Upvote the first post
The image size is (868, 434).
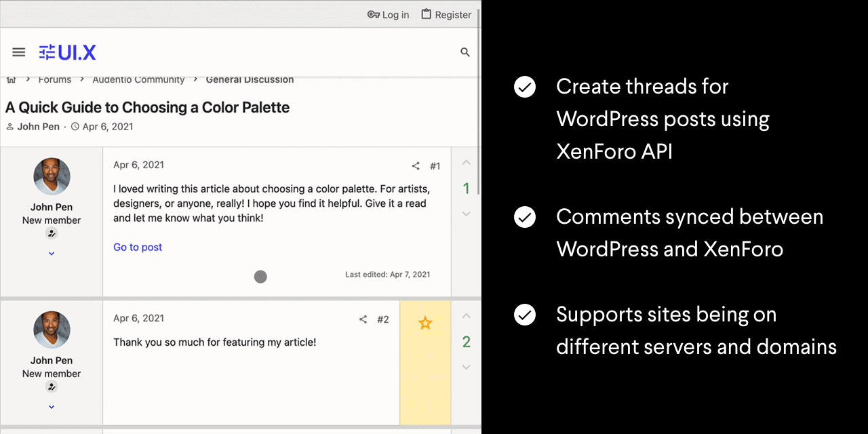466,163
